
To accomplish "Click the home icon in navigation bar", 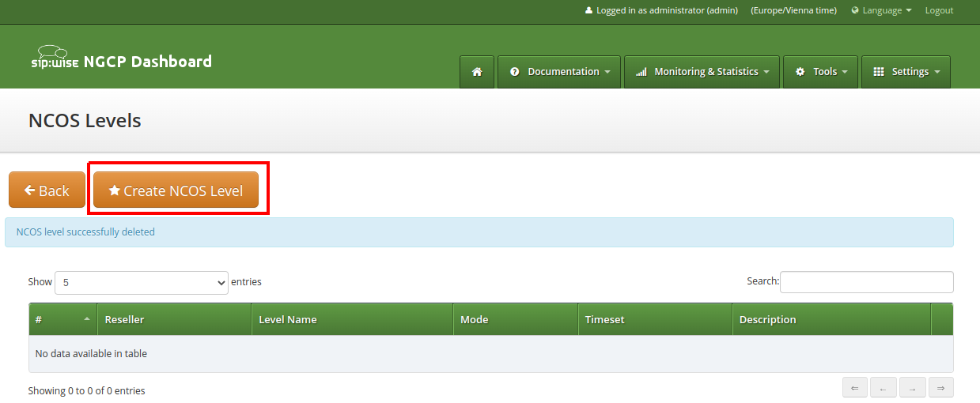I will pos(477,72).
